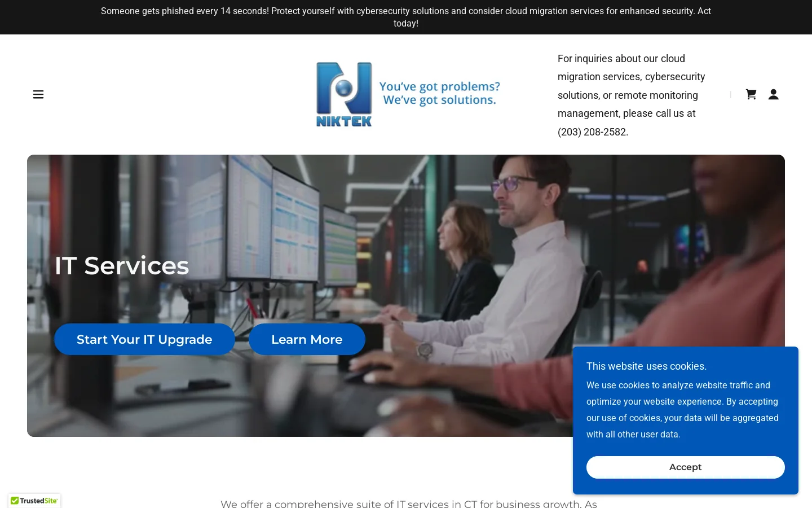Open the hamburger navigation menu
812x508 pixels.
coord(38,94)
